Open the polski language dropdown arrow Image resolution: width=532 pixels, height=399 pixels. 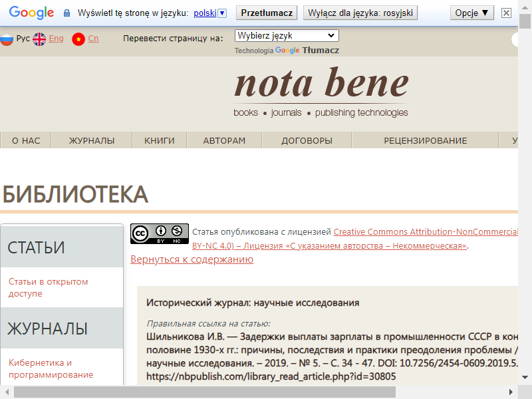222,13
